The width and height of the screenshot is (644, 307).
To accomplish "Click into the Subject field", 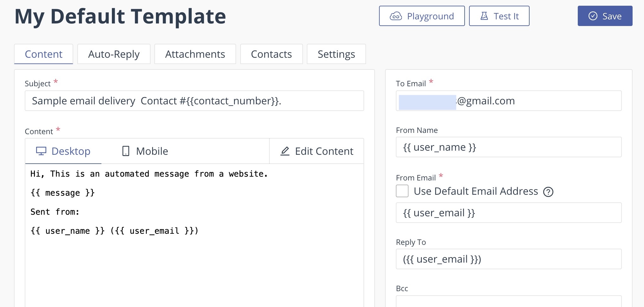I will 194,101.
